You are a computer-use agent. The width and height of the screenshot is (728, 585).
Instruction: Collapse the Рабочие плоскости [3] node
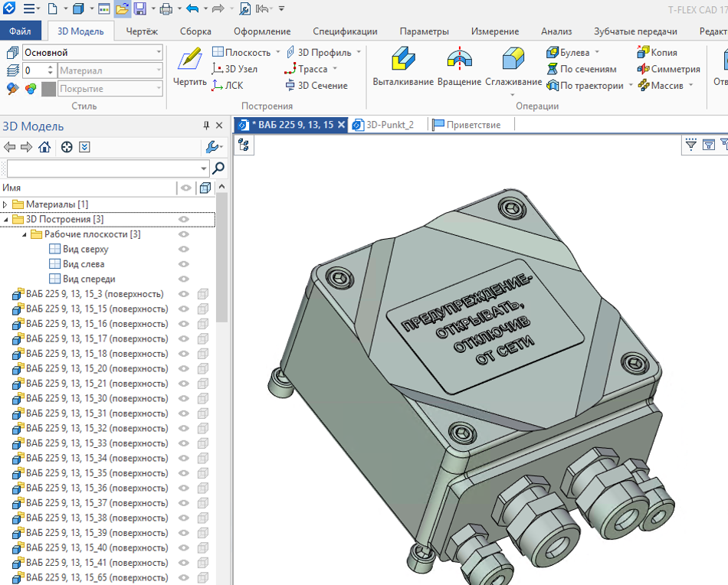coord(24,234)
